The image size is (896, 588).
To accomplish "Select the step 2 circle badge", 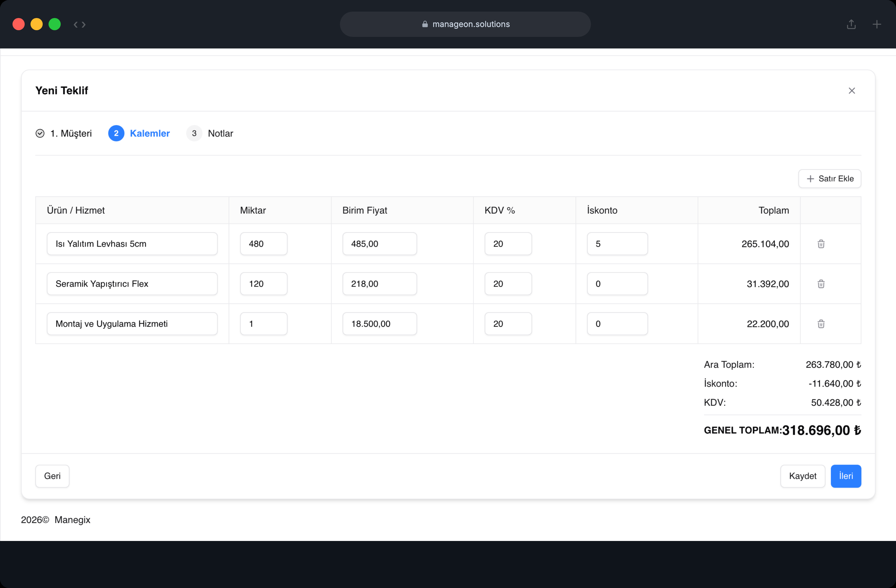I will point(116,133).
